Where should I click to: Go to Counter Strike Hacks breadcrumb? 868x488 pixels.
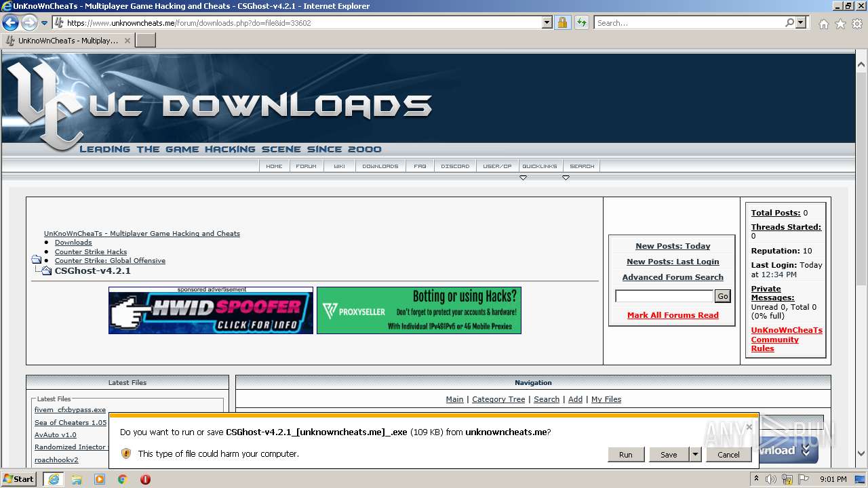91,251
